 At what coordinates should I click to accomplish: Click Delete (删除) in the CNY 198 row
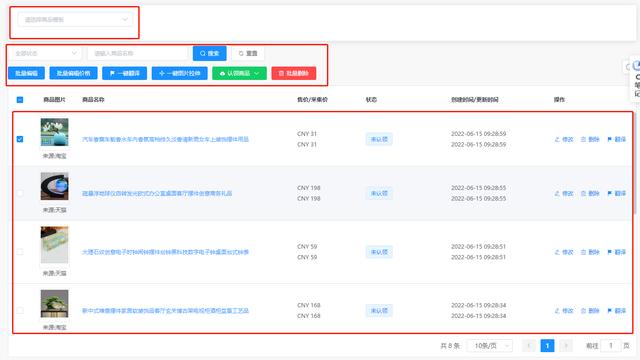[x=590, y=193]
